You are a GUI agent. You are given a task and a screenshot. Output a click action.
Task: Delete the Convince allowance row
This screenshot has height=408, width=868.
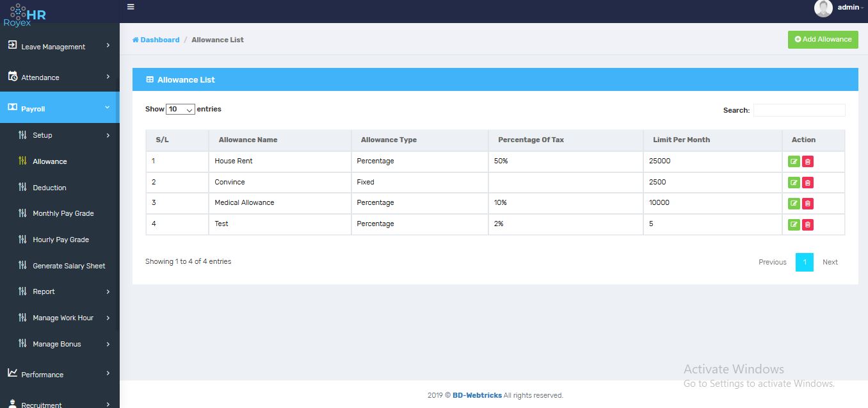[x=808, y=183]
